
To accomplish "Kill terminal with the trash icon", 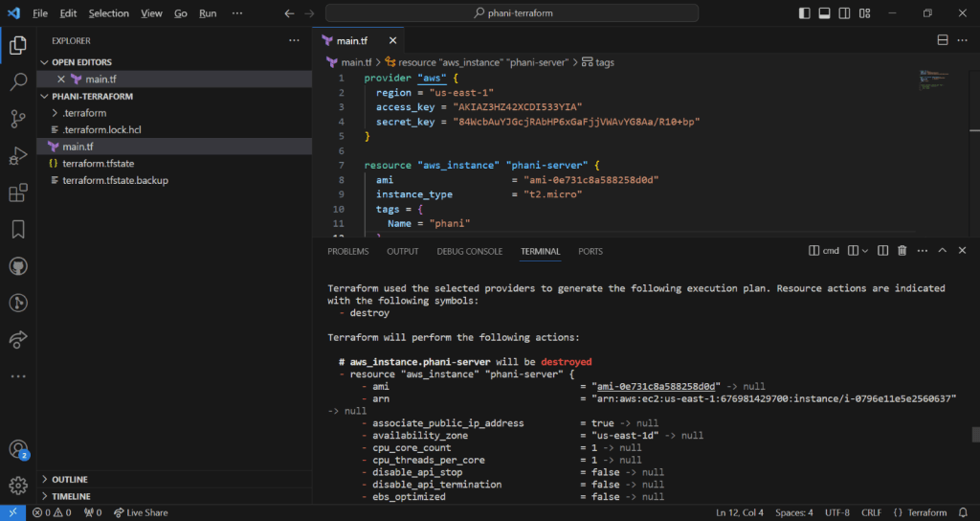I will pyautogui.click(x=902, y=251).
